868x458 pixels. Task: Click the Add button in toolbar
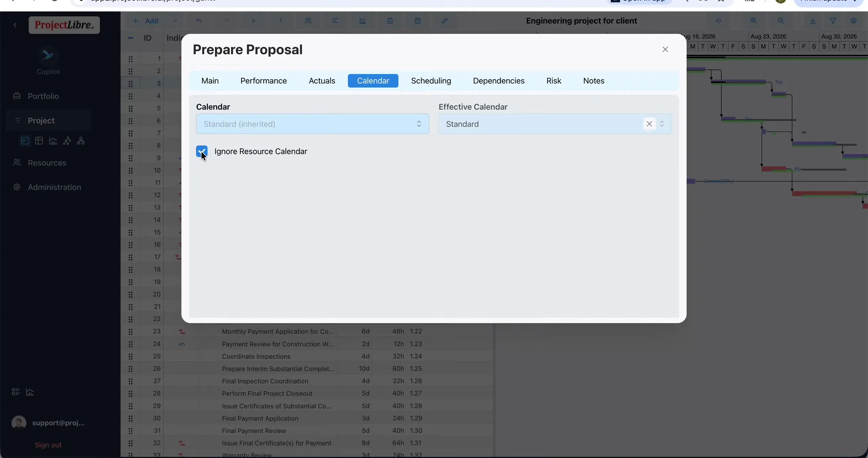[146, 21]
